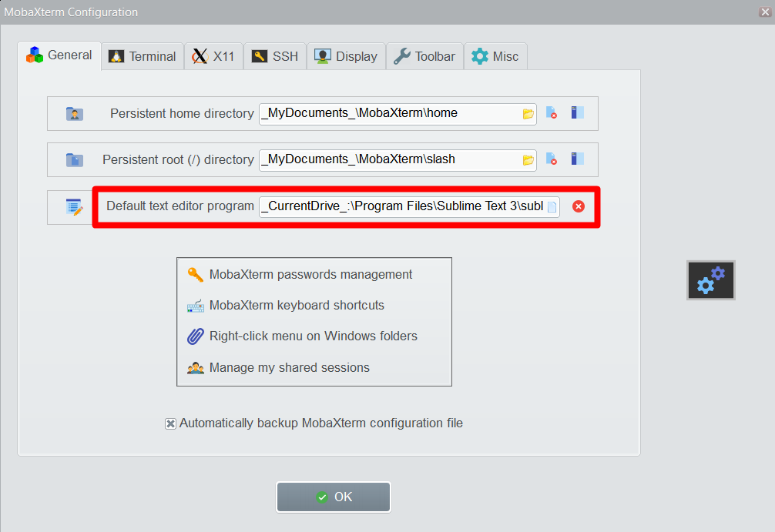Click inside the persistent home directory path field

[385, 113]
